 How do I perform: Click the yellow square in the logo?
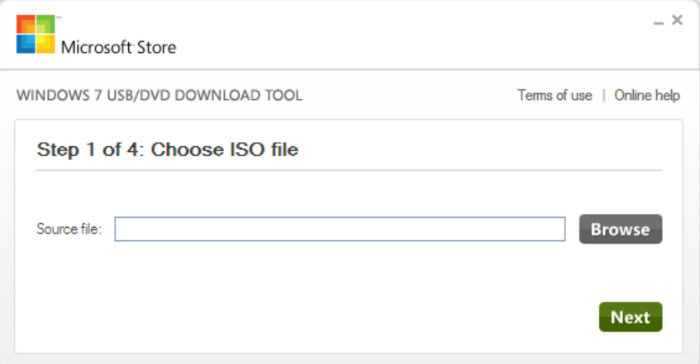[x=46, y=44]
